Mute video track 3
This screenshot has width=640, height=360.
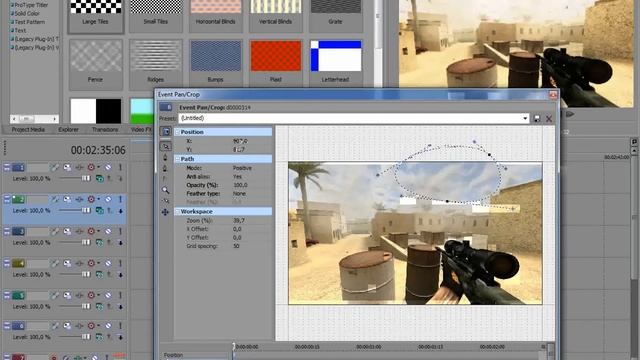[108, 231]
